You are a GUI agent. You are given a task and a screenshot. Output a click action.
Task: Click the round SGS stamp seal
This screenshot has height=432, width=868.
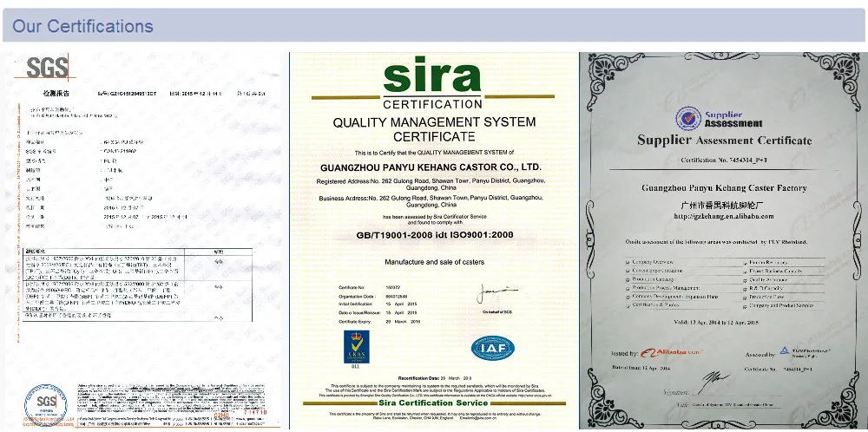tap(46, 405)
